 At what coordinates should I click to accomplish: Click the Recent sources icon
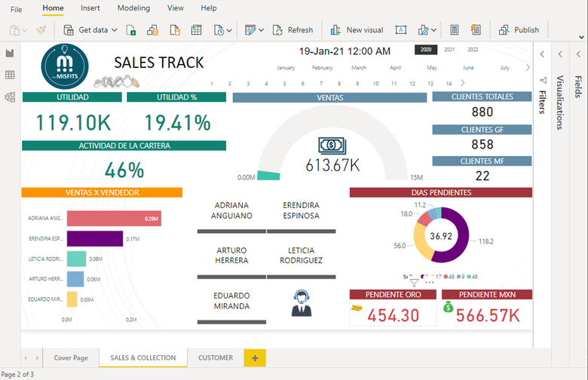point(219,30)
